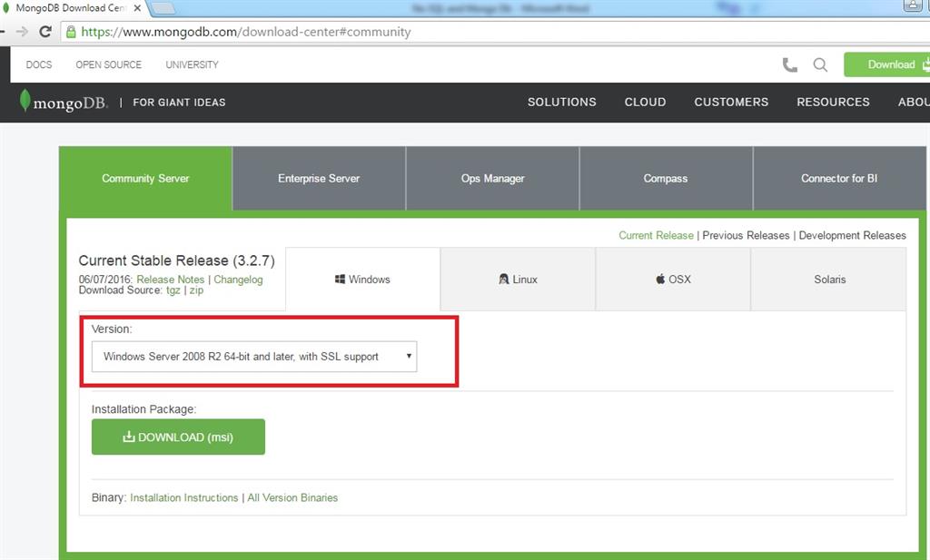930x560 pixels.
Task: Open the OPEN SOURCE link
Action: (x=109, y=64)
